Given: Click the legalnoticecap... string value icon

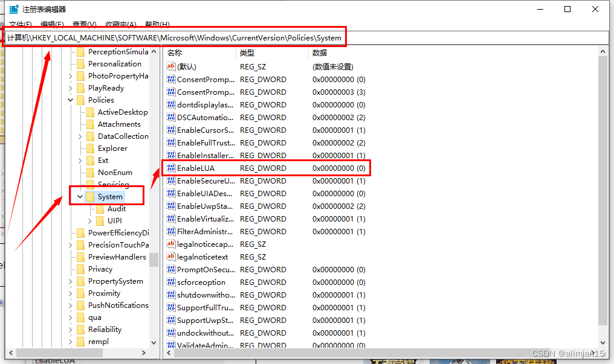Looking at the screenshot, I should 171,244.
